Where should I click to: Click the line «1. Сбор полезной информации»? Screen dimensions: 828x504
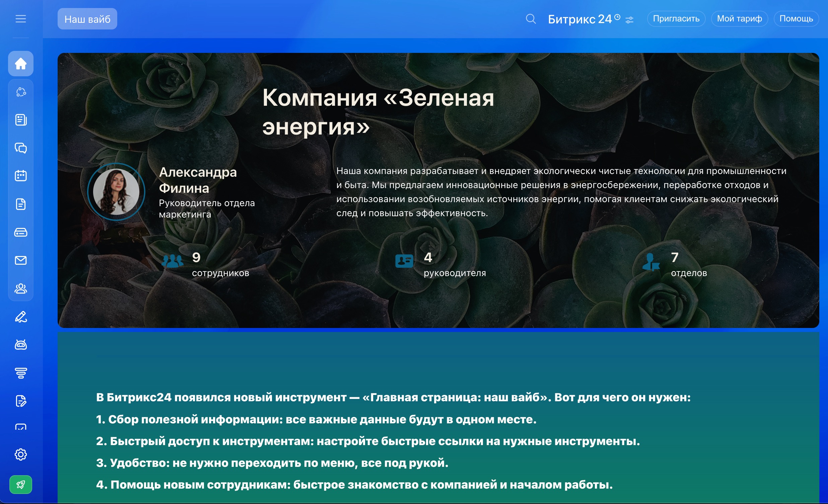pos(316,419)
